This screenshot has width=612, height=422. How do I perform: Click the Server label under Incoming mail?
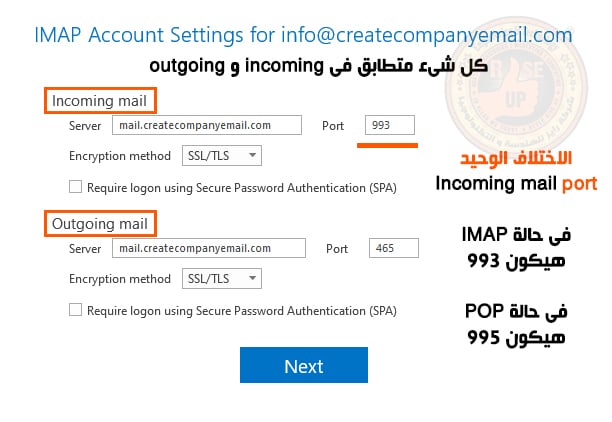coord(86,127)
